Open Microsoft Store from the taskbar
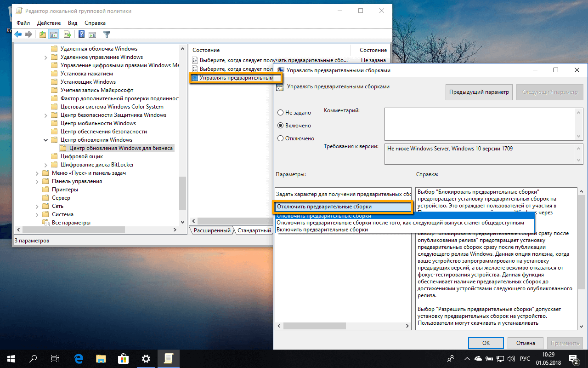This screenshot has width=588, height=368. tap(124, 358)
